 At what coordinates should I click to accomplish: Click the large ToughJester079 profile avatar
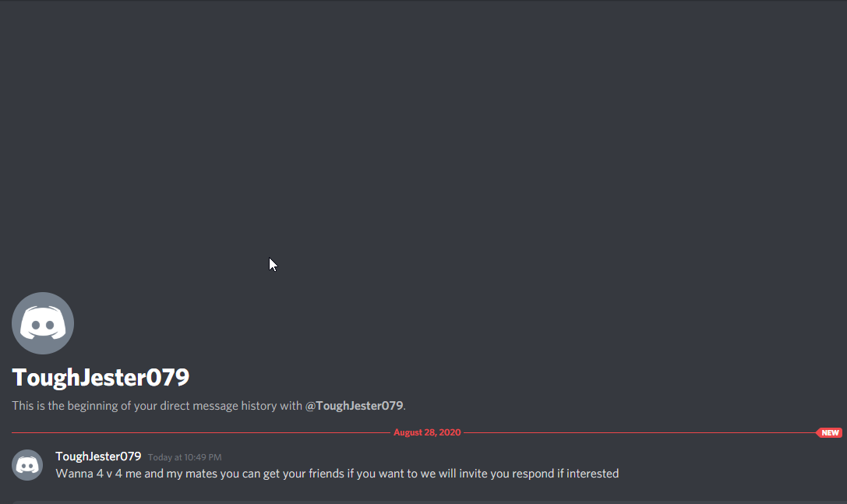pos(43,323)
